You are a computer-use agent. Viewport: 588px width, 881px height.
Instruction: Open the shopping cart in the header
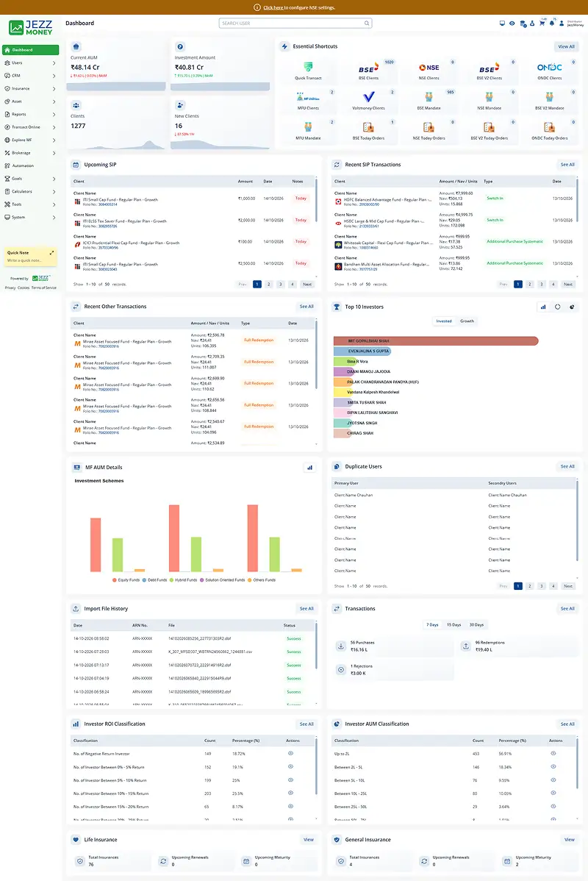[x=542, y=23]
